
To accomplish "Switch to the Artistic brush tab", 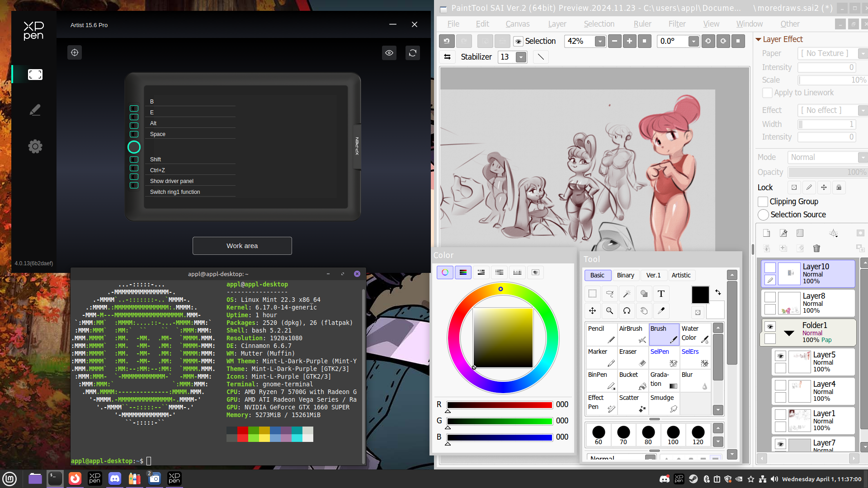I will pos(681,275).
